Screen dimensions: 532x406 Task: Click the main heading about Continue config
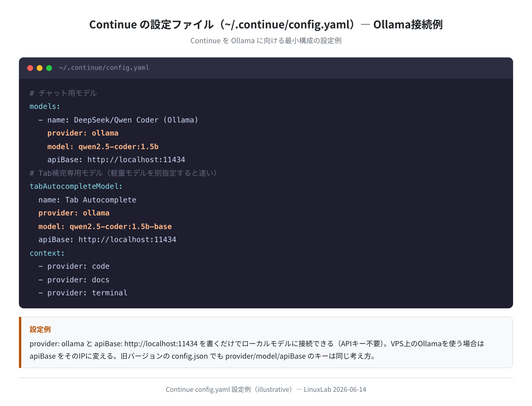(x=266, y=25)
